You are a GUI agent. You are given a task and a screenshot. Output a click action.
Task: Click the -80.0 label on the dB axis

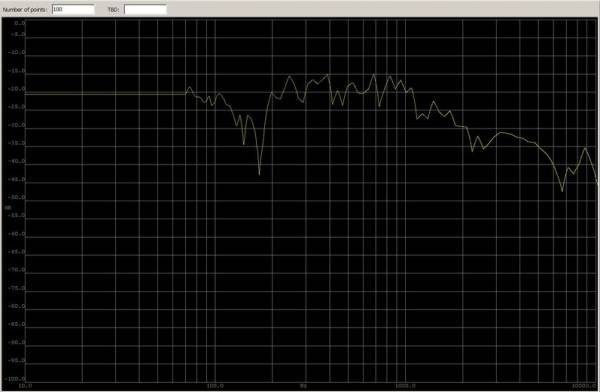[17, 306]
